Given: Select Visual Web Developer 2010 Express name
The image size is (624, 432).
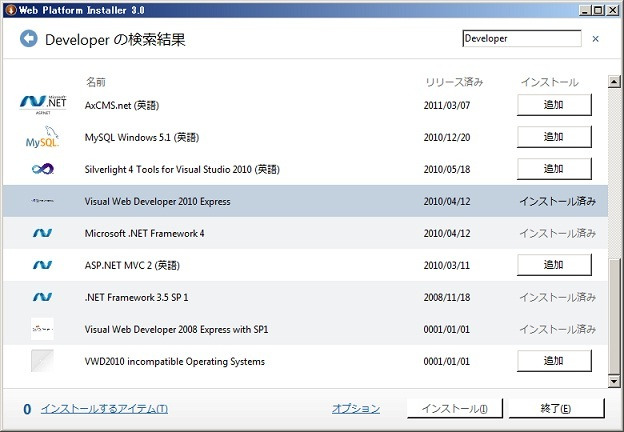Looking at the screenshot, I should (x=157, y=201).
